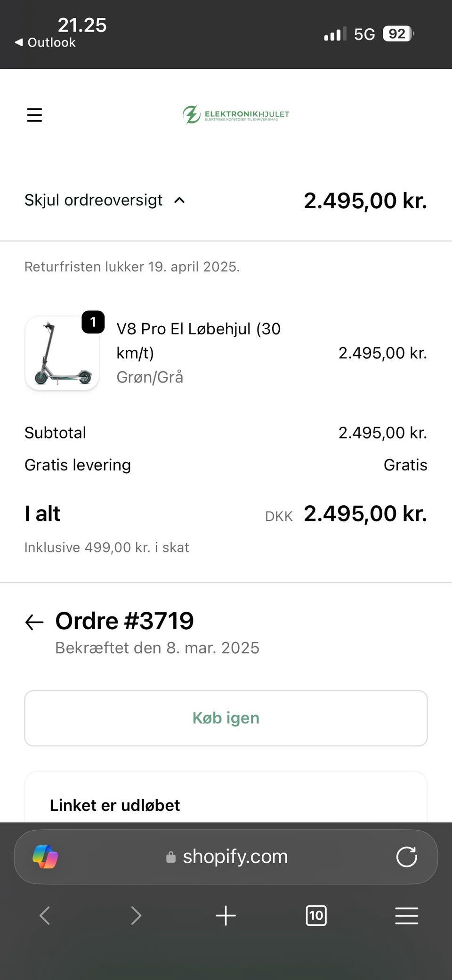Screen dimensions: 452x980
Task: Collapse the order summary chevron
Action: (179, 201)
